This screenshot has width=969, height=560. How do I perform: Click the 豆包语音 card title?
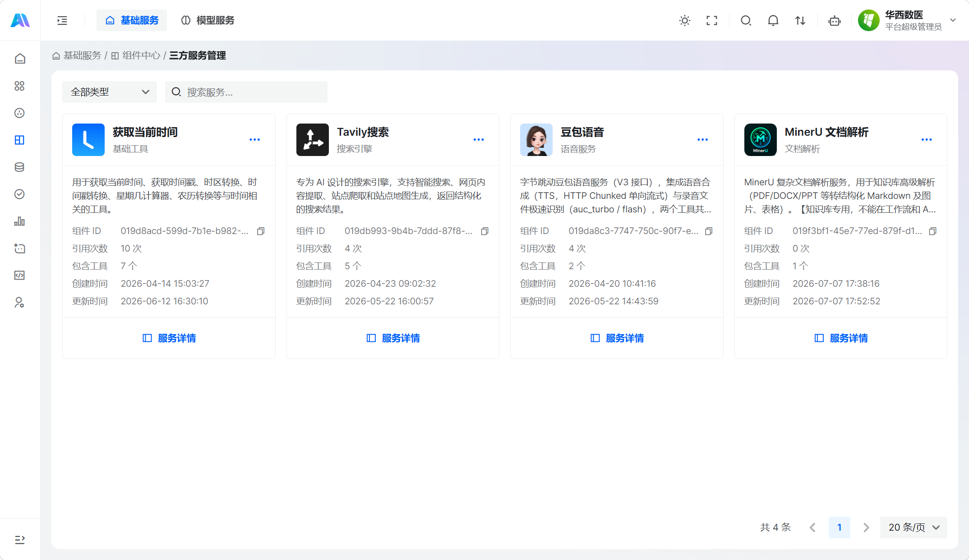tap(582, 132)
